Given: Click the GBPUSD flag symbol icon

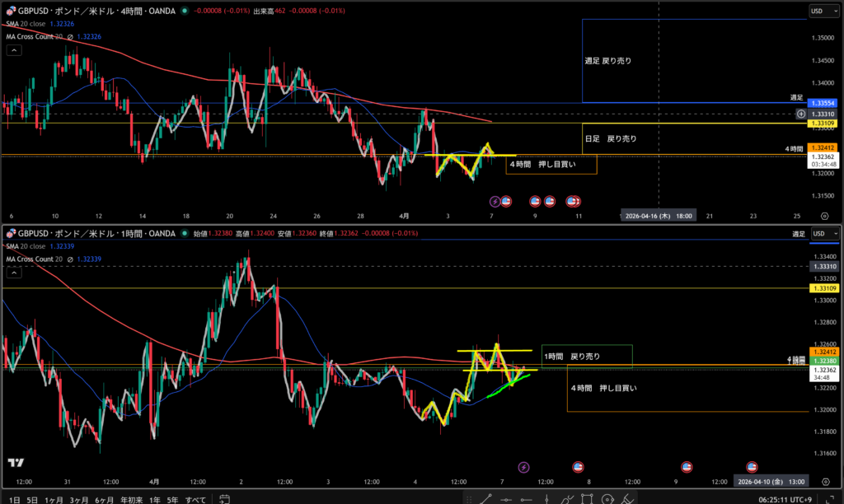Looking at the screenshot, I should tap(10, 11).
